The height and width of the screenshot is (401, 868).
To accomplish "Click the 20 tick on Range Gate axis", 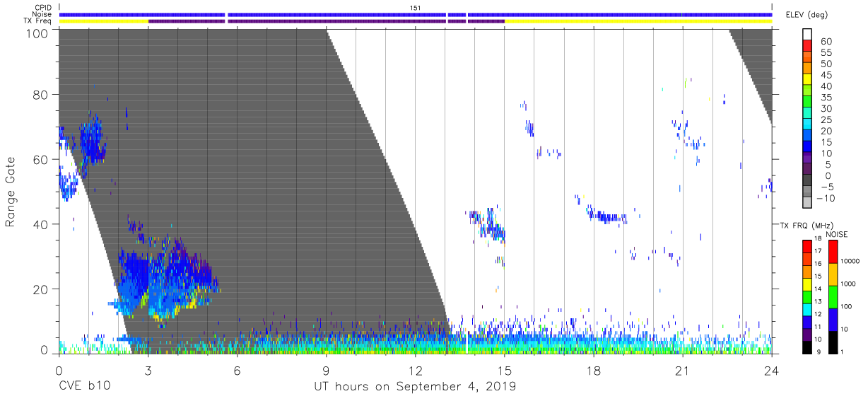I will [41, 289].
